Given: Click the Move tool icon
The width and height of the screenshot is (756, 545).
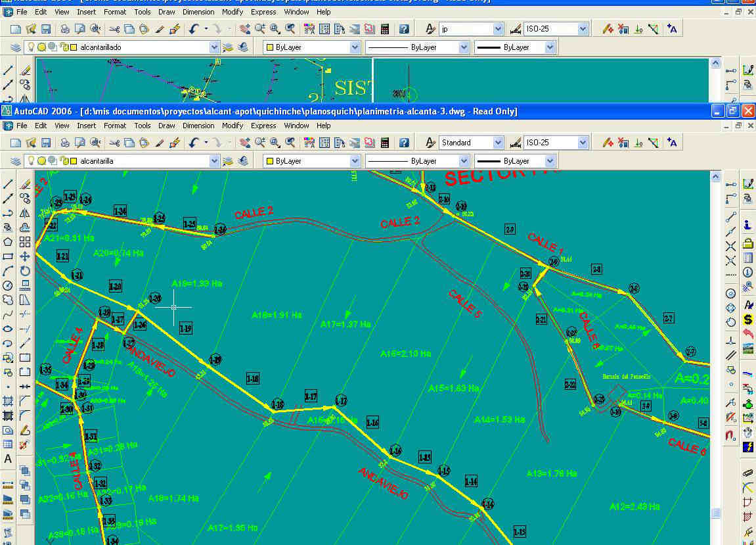Looking at the screenshot, I should 25,256.
